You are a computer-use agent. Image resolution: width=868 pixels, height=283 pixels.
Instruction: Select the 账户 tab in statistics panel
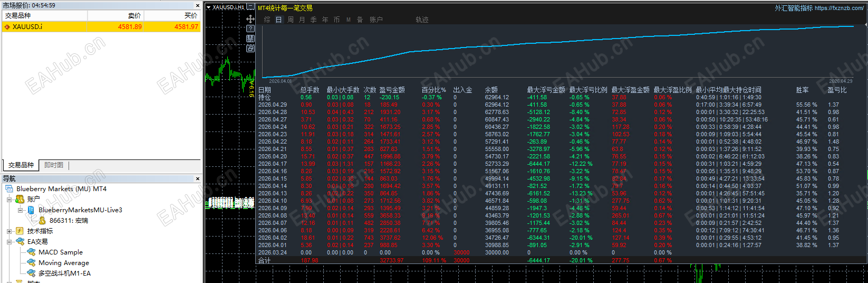click(x=376, y=20)
